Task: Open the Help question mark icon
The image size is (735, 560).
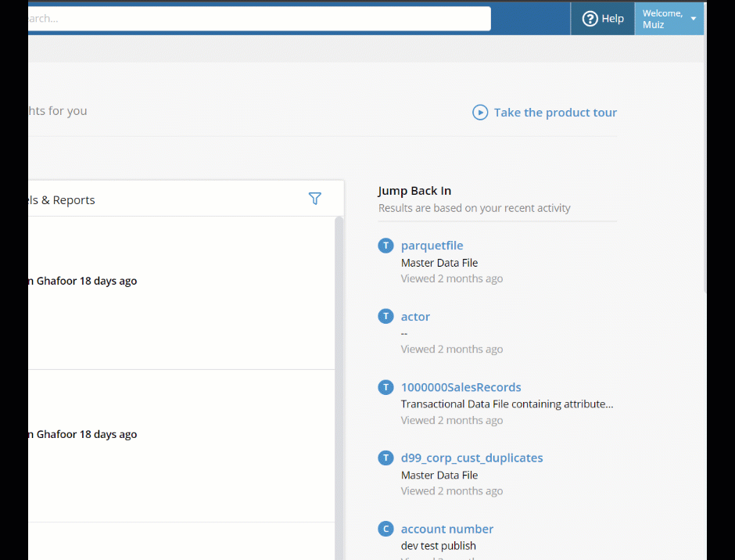Action: click(x=590, y=19)
